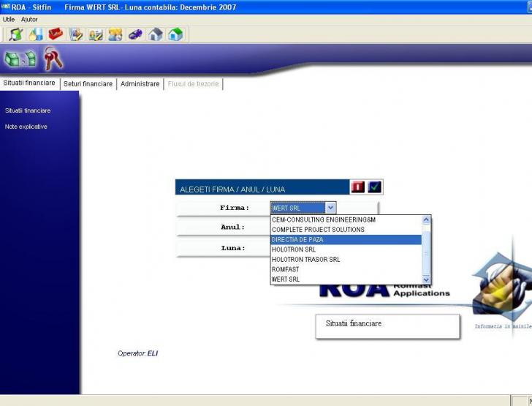Click the users with clock toolbar icon

click(115, 34)
